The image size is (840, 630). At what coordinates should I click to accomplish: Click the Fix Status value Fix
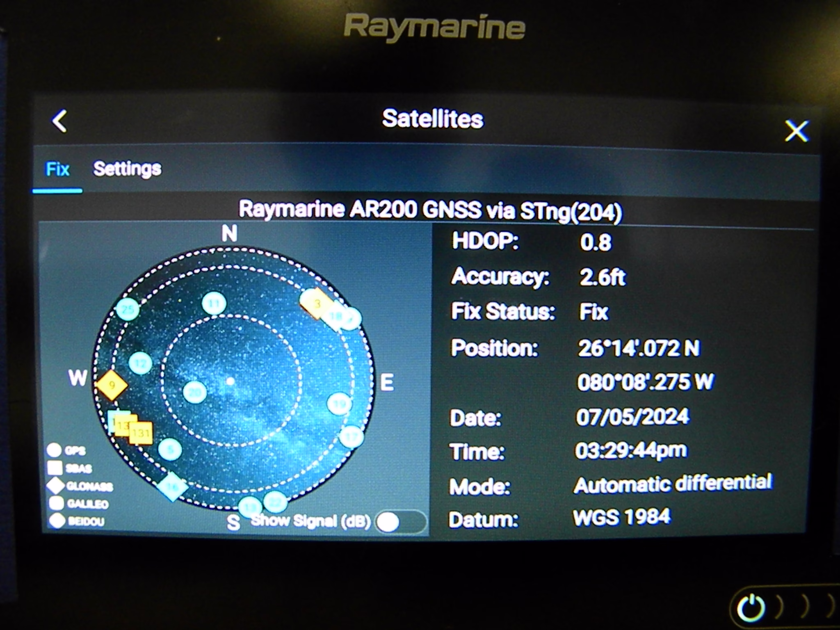593,312
